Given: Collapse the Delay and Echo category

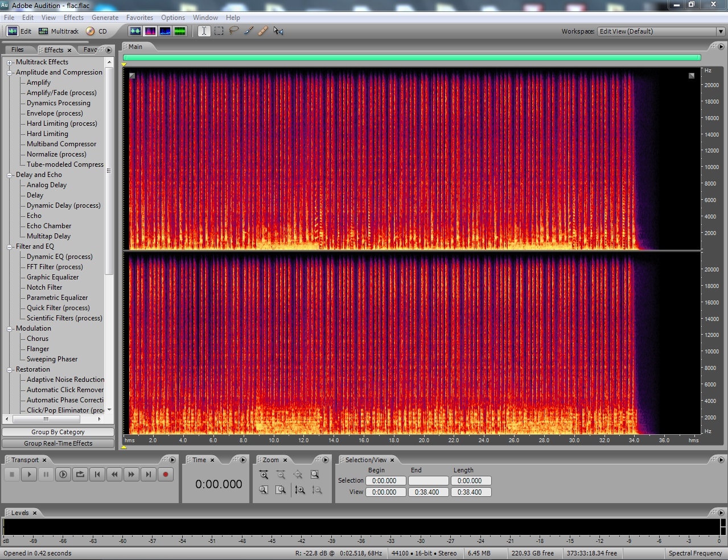Looking at the screenshot, I should click(10, 175).
